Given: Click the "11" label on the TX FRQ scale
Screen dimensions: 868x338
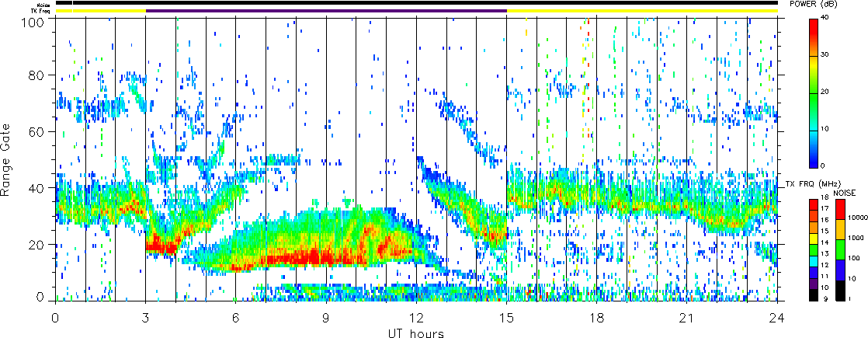Looking at the screenshot, I should (825, 277).
